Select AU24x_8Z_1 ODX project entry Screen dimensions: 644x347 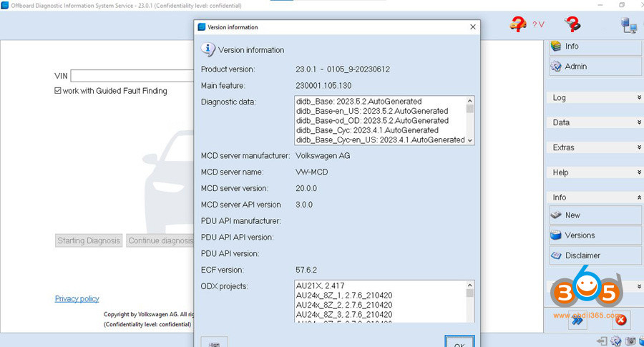344,295
